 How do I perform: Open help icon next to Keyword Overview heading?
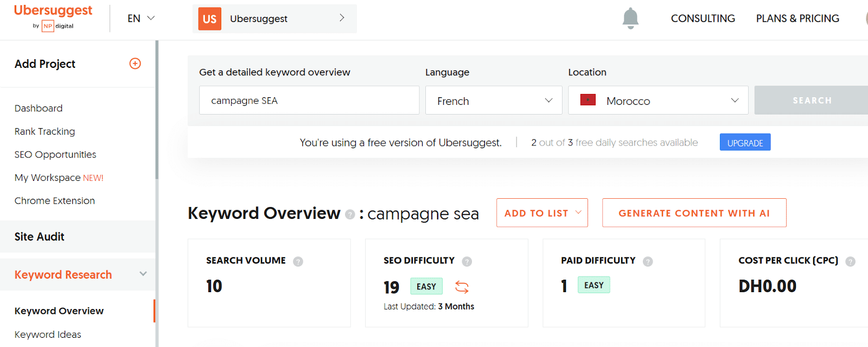(350, 214)
